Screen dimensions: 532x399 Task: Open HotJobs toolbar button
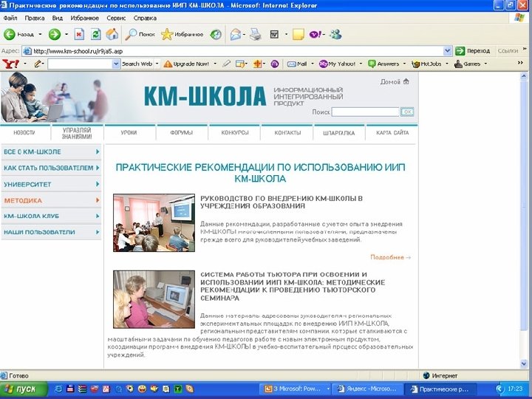[x=426, y=64]
